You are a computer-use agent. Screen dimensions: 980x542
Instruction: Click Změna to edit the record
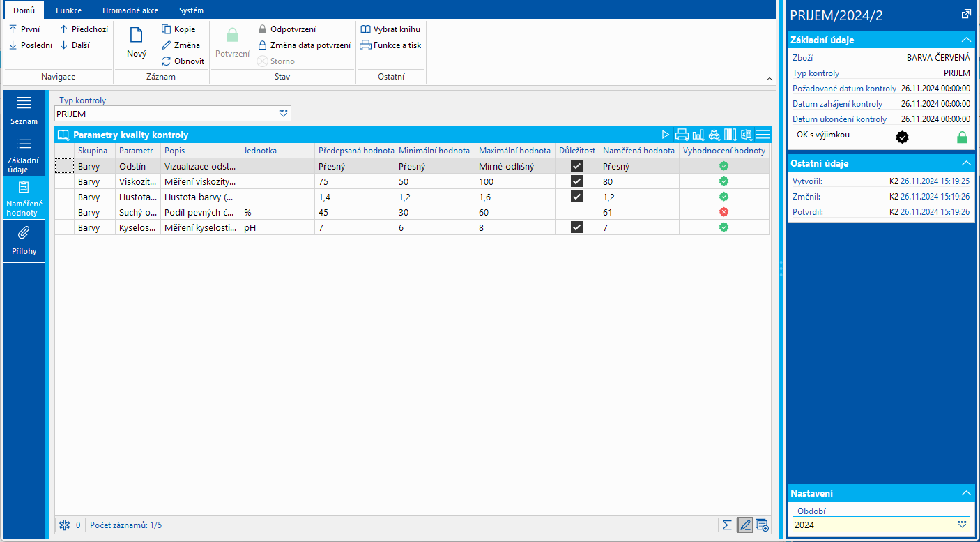181,45
